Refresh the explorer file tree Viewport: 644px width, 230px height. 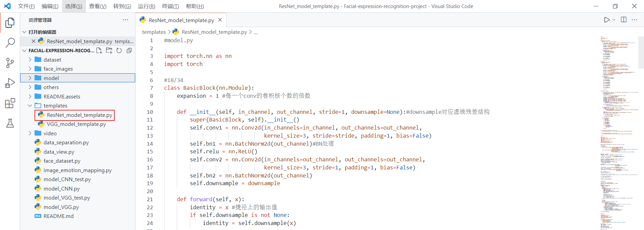pyautogui.click(x=119, y=51)
